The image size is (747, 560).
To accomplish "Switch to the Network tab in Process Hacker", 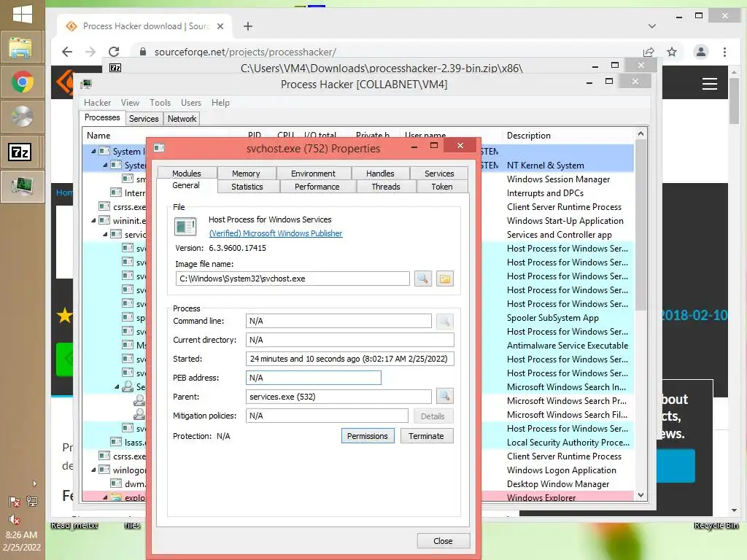I will point(182,119).
